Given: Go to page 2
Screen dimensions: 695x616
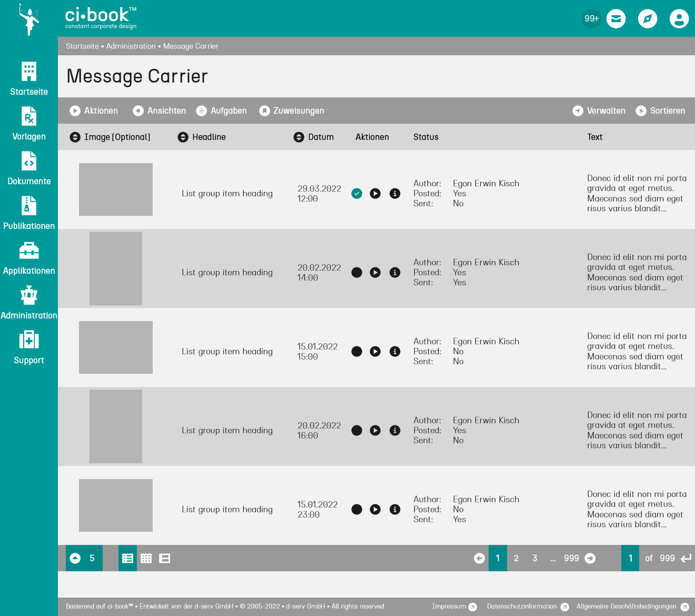Looking at the screenshot, I should [516, 558].
